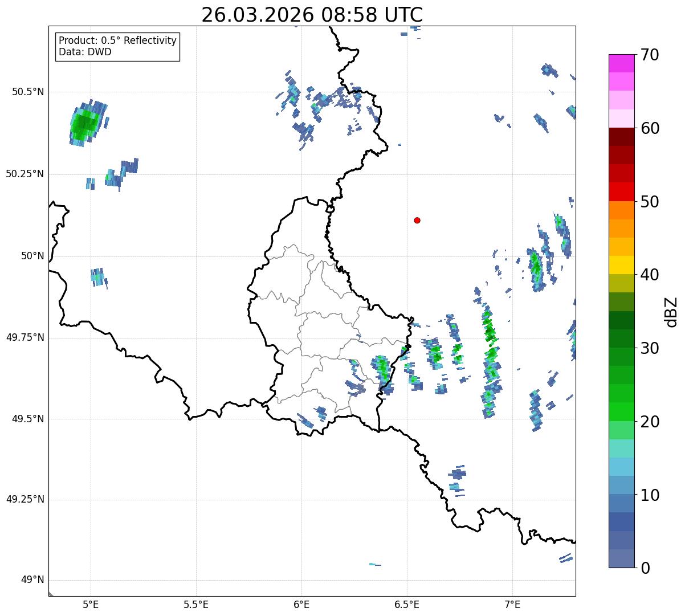Click the magenta top colorbar segment
This screenshot has height=616, width=685.
tap(622, 63)
